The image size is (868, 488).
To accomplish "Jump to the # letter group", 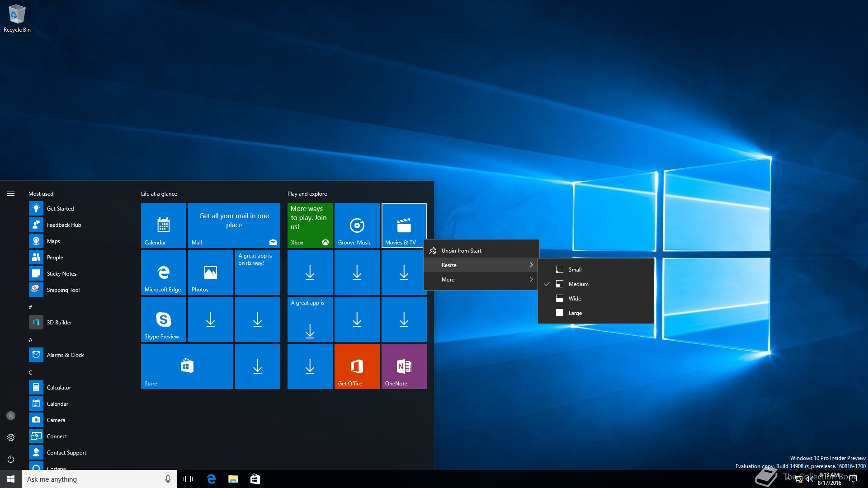I will pos(30,307).
